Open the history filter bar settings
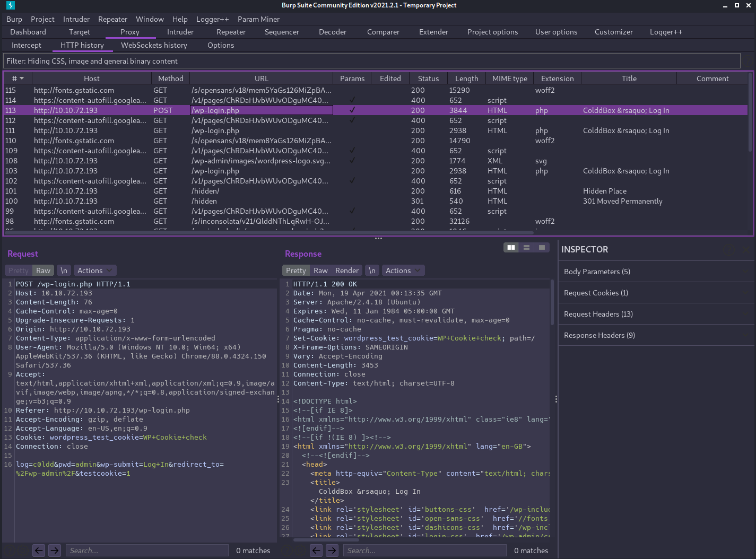This screenshot has width=756, height=559. click(x=371, y=61)
